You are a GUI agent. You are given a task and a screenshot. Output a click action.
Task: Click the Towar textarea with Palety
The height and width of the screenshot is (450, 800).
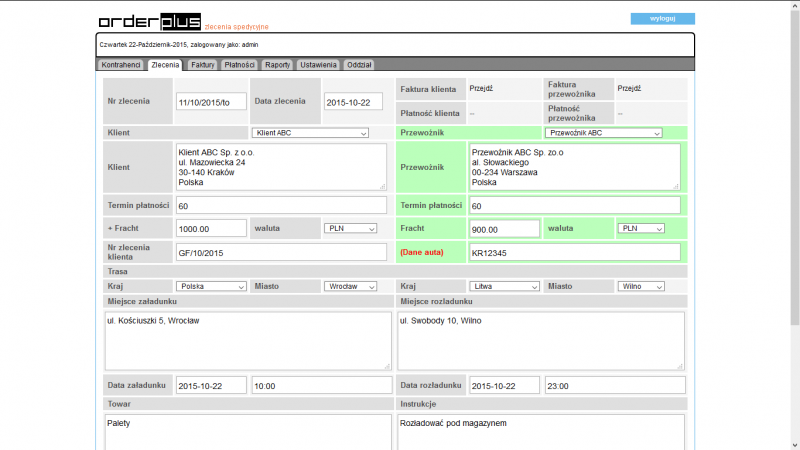coord(248,432)
